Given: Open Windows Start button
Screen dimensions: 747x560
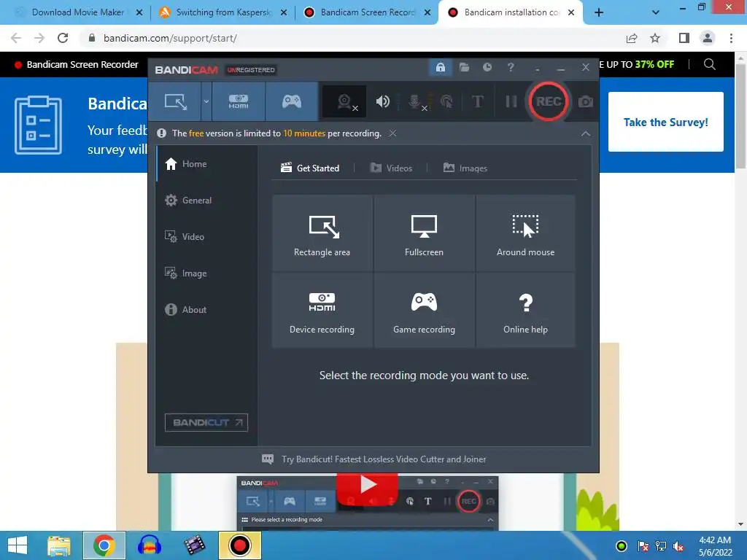Looking at the screenshot, I should (x=18, y=545).
